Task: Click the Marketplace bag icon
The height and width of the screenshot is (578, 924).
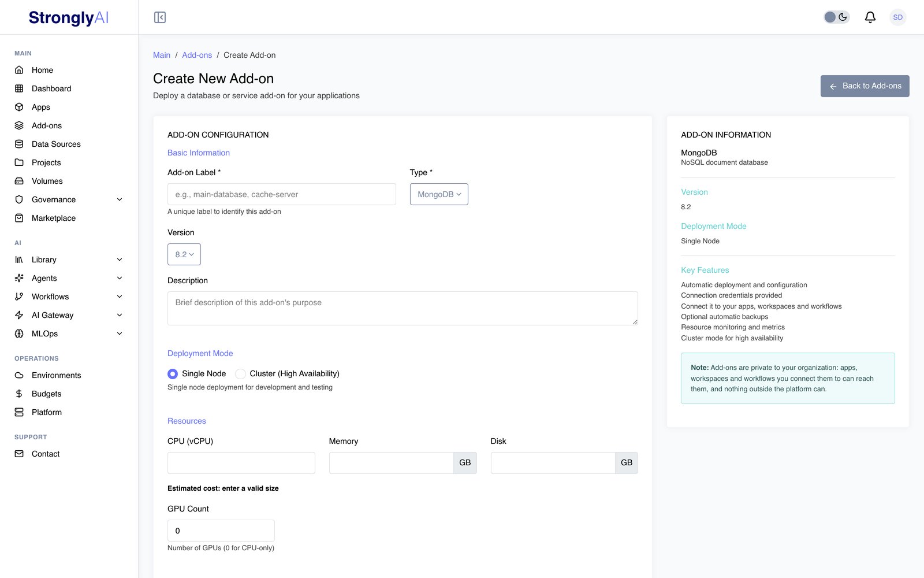Action: (x=19, y=218)
